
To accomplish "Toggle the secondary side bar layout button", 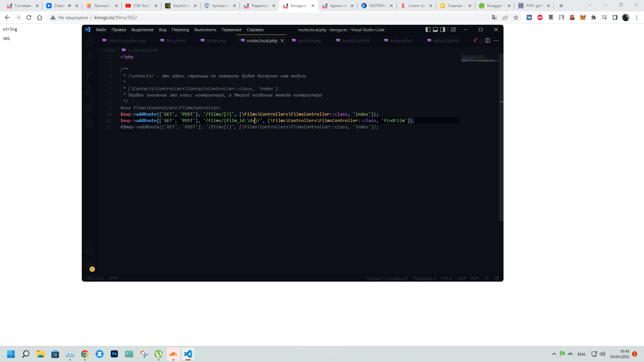I will (x=443, y=29).
